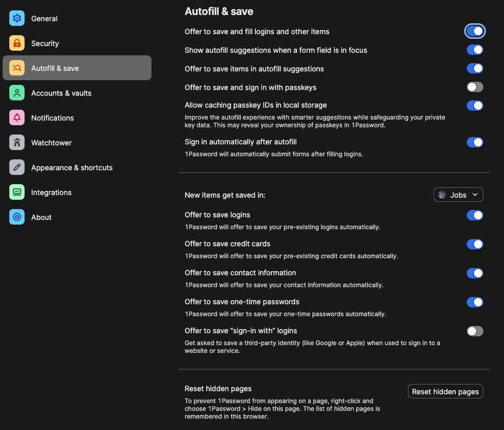Enable offer to save and sign in with passkeys
Viewport: 504px width, 430px height.
(x=475, y=87)
